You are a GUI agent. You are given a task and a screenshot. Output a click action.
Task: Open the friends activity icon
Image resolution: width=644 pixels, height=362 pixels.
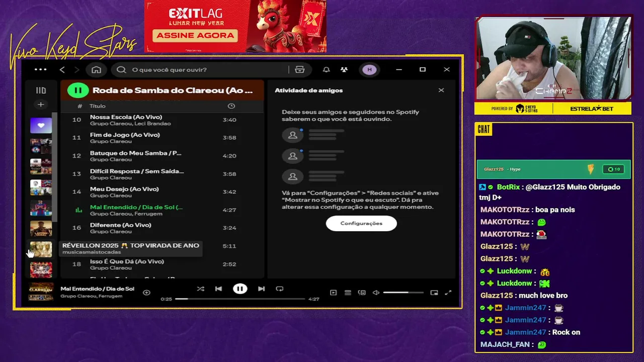click(344, 69)
